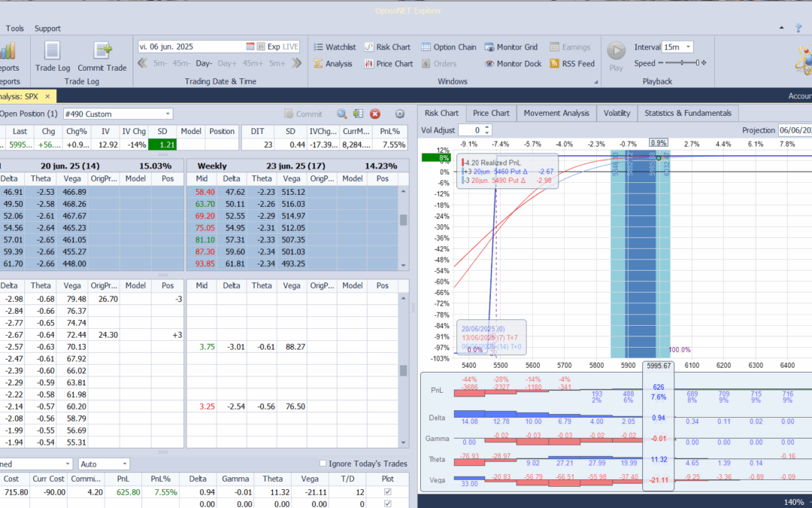Step back with the double left arrows

click(142, 63)
